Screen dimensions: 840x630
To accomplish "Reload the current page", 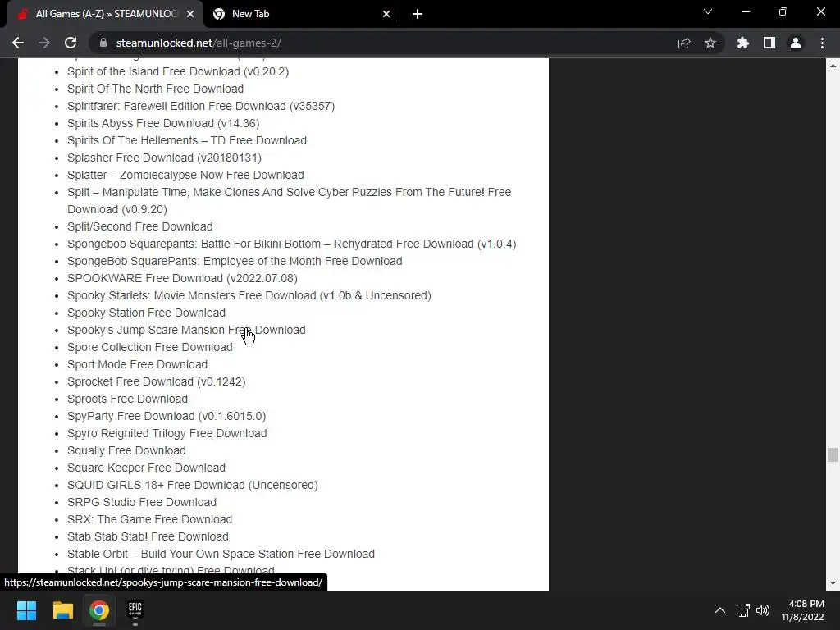I will pos(71,43).
